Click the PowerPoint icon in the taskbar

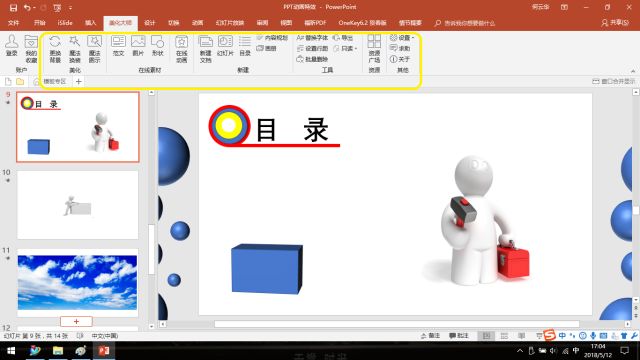[104, 351]
